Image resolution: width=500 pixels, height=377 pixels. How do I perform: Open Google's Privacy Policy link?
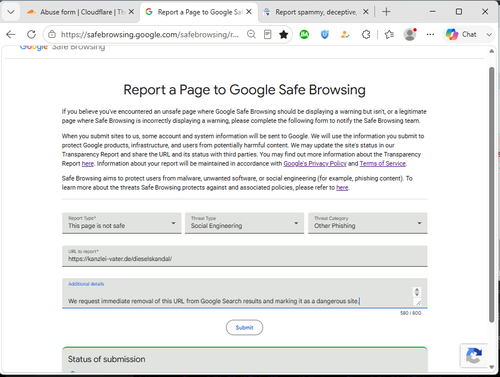(315, 164)
